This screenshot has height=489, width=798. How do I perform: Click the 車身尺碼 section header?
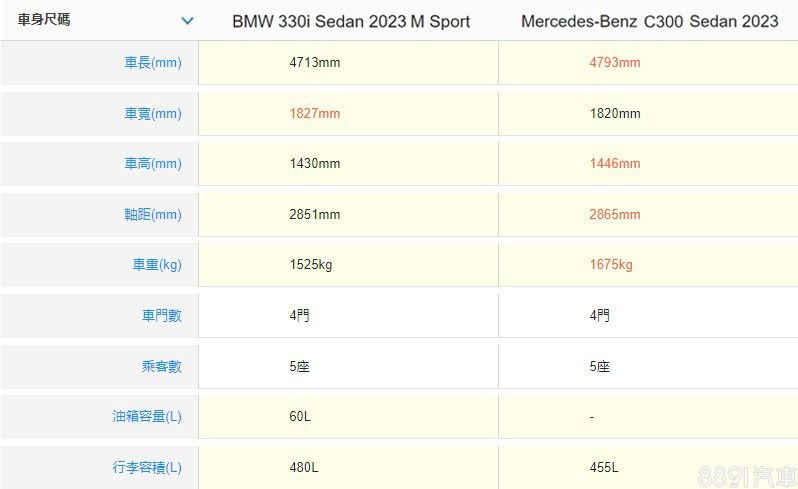tap(44, 20)
